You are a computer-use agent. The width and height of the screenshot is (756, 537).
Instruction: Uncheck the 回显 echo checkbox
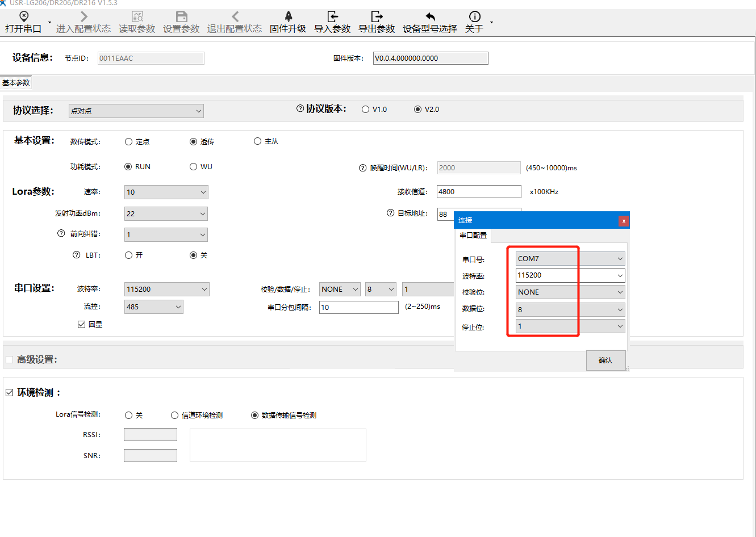pyautogui.click(x=81, y=325)
